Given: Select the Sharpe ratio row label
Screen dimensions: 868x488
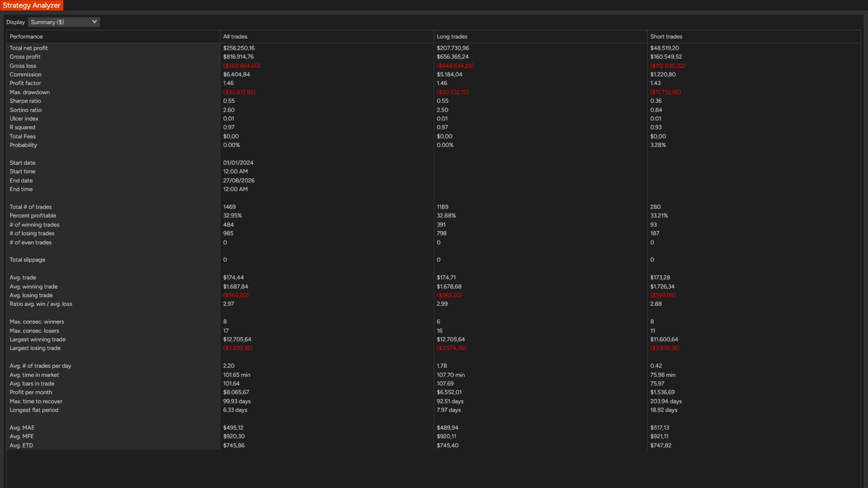Looking at the screenshot, I should coord(25,101).
